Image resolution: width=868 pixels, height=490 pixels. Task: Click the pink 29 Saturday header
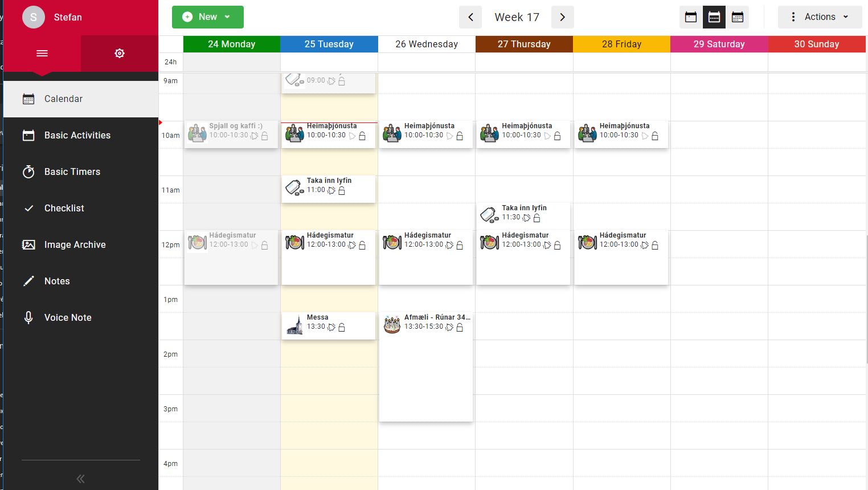[x=719, y=44]
